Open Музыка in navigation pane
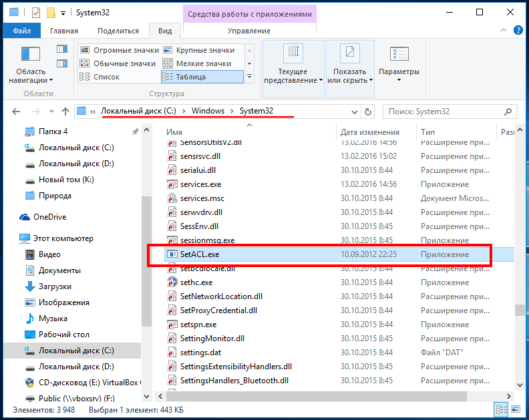Screen dimensions: 529x420 point(53,319)
